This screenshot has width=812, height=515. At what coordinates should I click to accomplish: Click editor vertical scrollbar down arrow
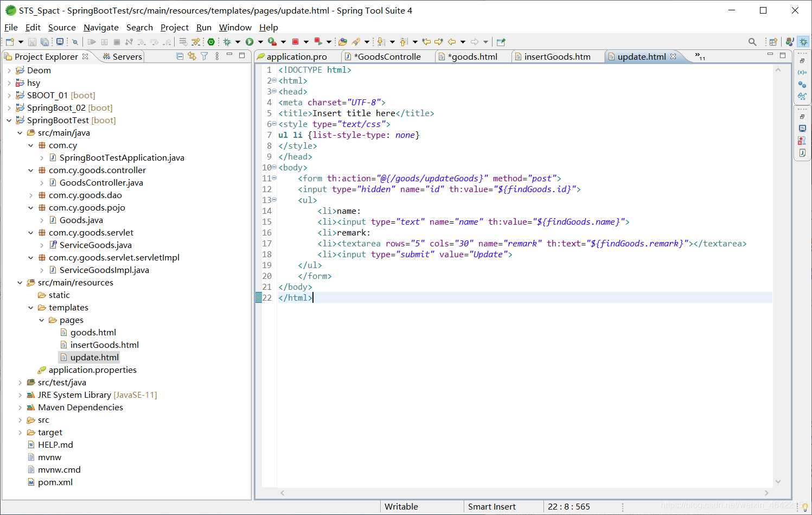pyautogui.click(x=778, y=481)
